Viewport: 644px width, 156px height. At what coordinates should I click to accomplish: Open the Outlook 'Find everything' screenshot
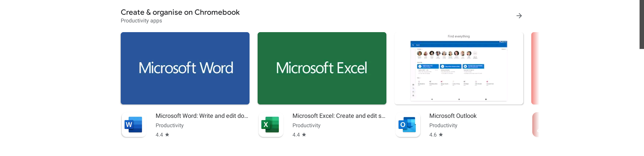[459, 68]
